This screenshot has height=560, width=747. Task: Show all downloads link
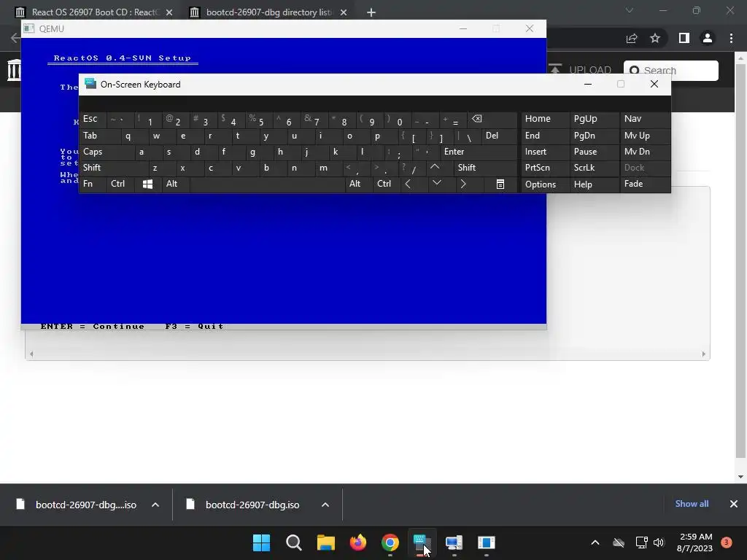pyautogui.click(x=692, y=504)
